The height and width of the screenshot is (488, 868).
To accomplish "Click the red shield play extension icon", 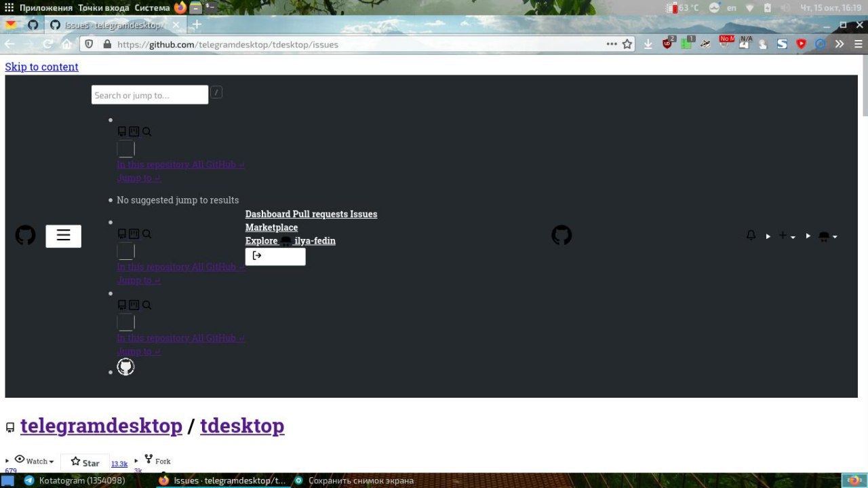I will [x=801, y=44].
